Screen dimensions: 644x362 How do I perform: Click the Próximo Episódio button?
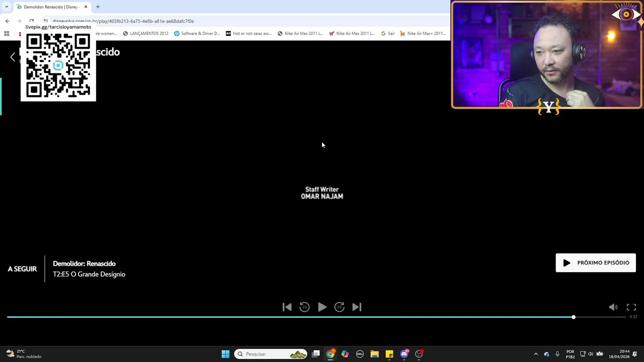(x=596, y=262)
